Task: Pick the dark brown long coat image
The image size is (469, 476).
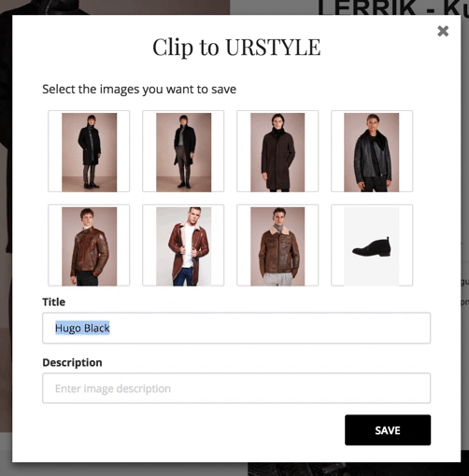Action: tap(277, 151)
